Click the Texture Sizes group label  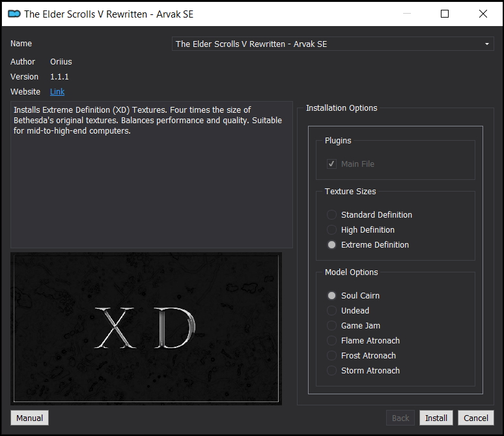(350, 192)
